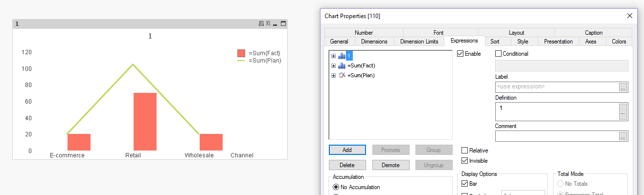
Task: Select the line chart icon for =Sum(Plan)
Action: pyautogui.click(x=342, y=75)
